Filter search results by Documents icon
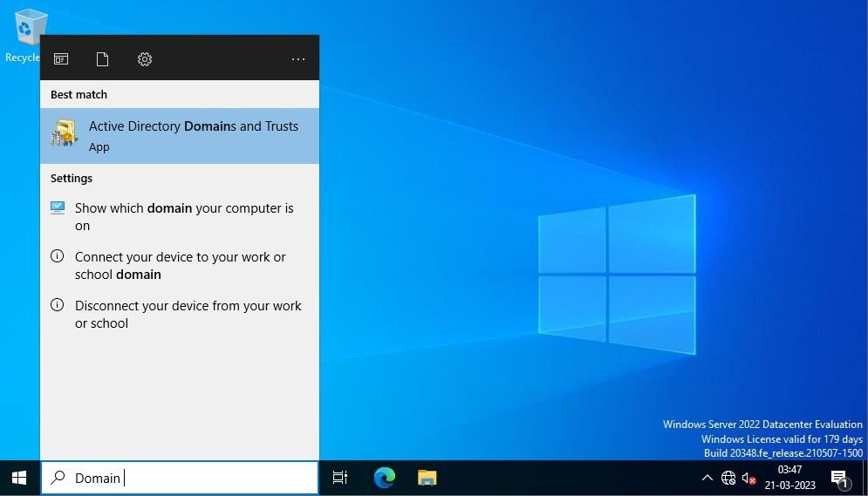 point(102,58)
